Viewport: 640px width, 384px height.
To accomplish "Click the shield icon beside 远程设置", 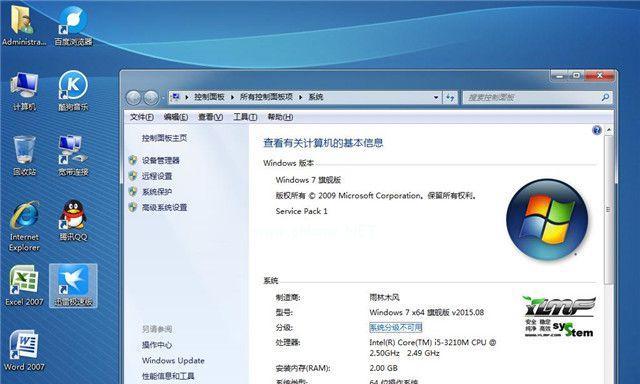I will point(133,176).
